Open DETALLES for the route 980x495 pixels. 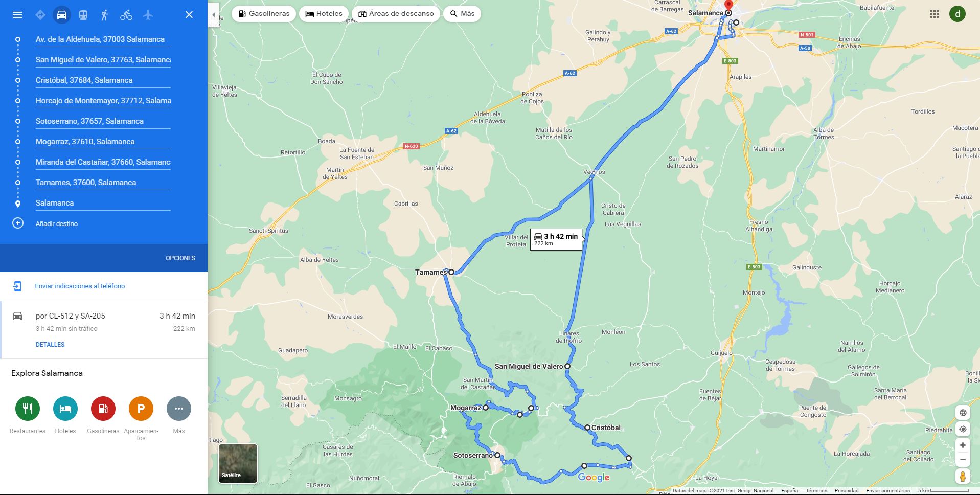50,345
